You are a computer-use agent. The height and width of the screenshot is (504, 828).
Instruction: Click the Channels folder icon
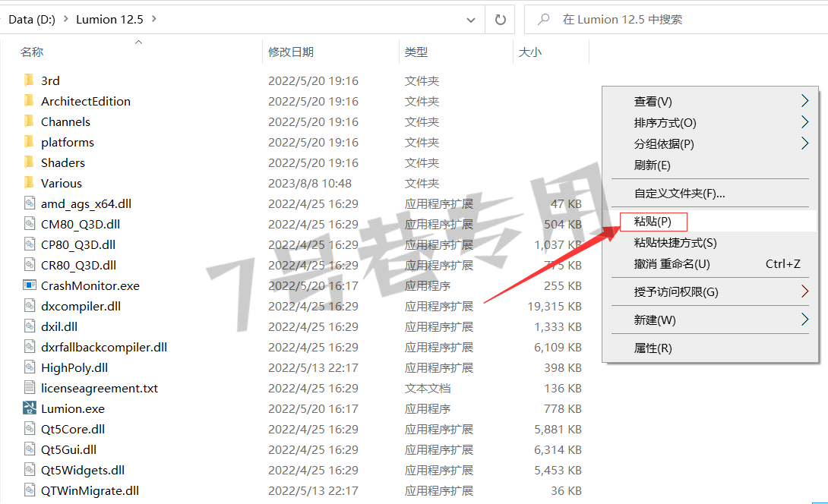point(29,121)
